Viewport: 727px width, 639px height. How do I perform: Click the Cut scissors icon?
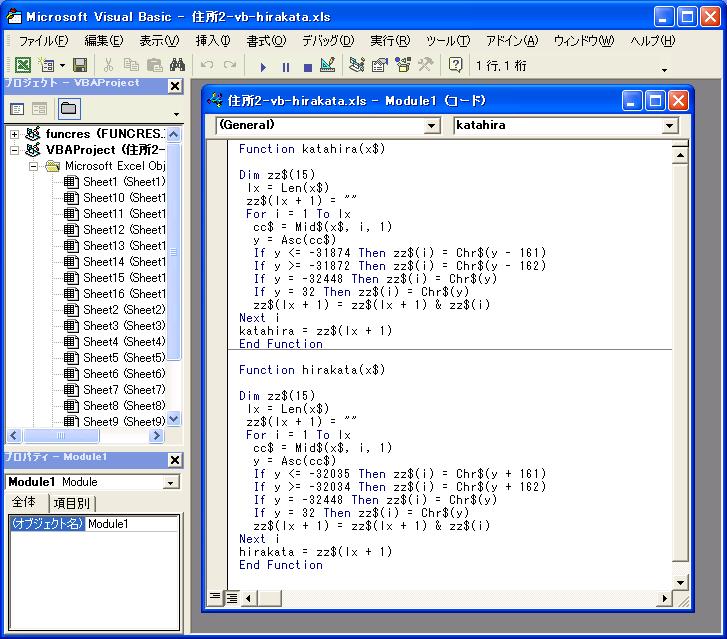pos(108,65)
